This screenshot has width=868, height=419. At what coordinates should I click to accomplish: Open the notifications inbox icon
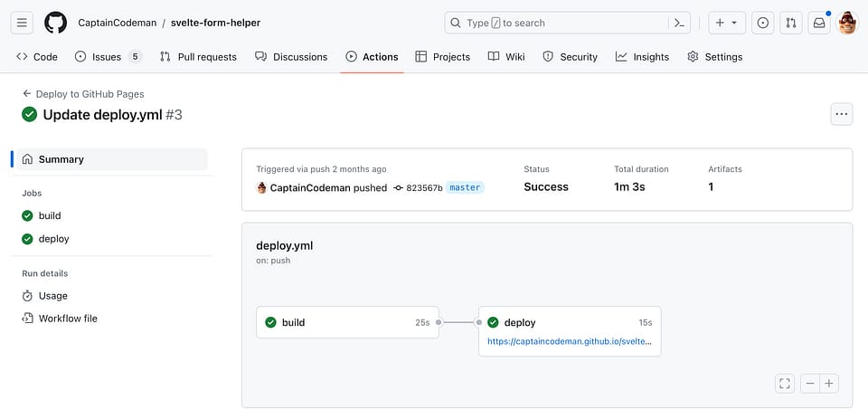click(x=819, y=23)
